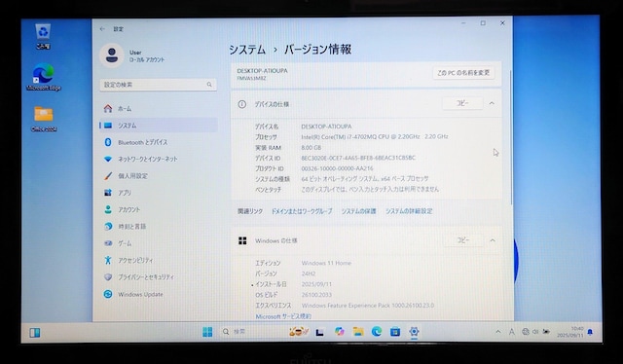Select the 8.00 GB RAM value
The image size is (623, 364).
(311, 147)
